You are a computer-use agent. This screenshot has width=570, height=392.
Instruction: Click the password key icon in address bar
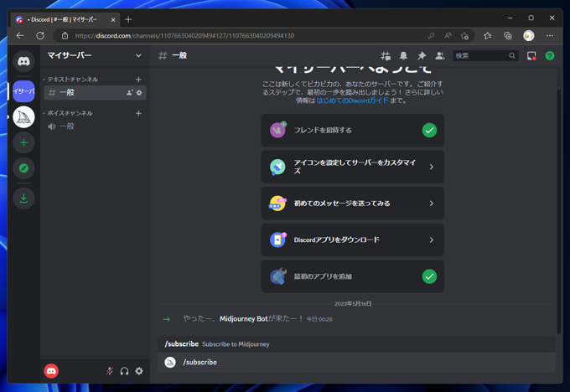431,36
